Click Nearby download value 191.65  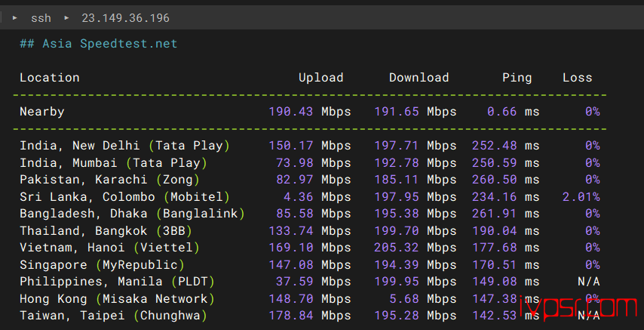(397, 112)
